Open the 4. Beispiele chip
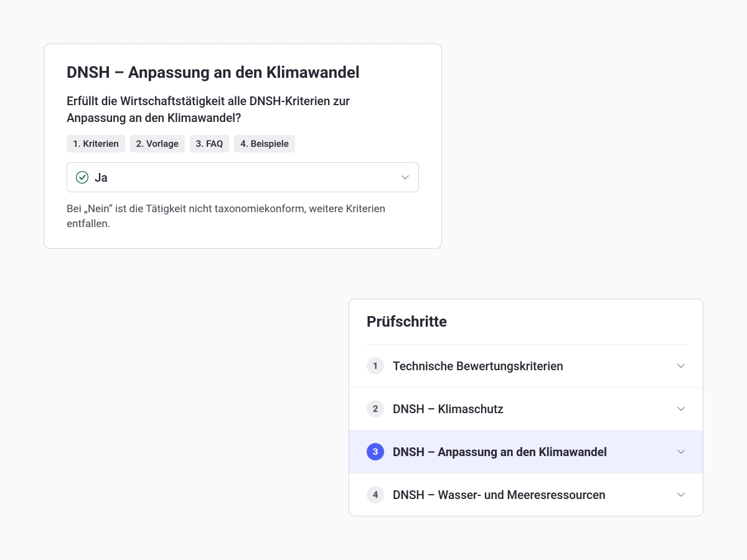 pyautogui.click(x=265, y=144)
